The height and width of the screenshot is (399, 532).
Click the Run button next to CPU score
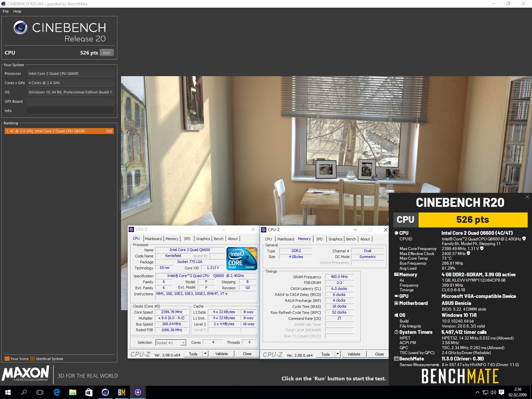click(x=106, y=53)
